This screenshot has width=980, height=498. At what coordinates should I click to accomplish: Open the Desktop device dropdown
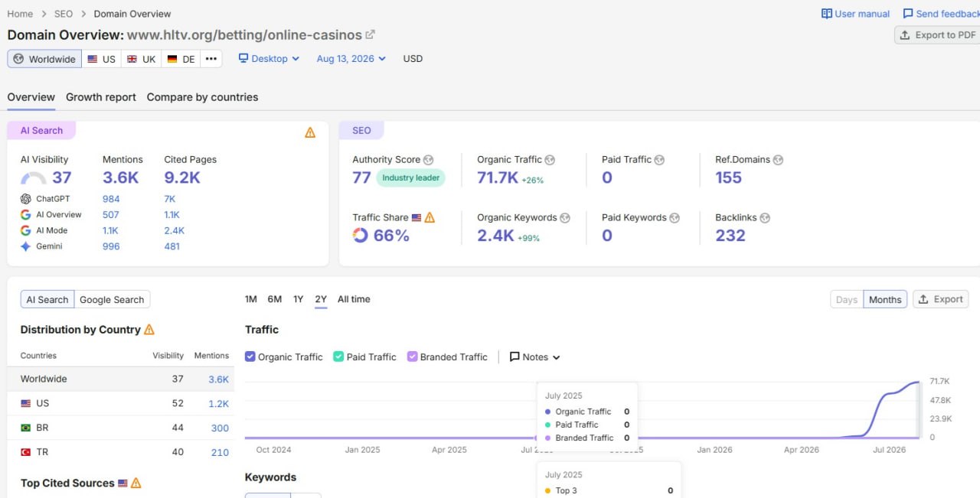[269, 59]
